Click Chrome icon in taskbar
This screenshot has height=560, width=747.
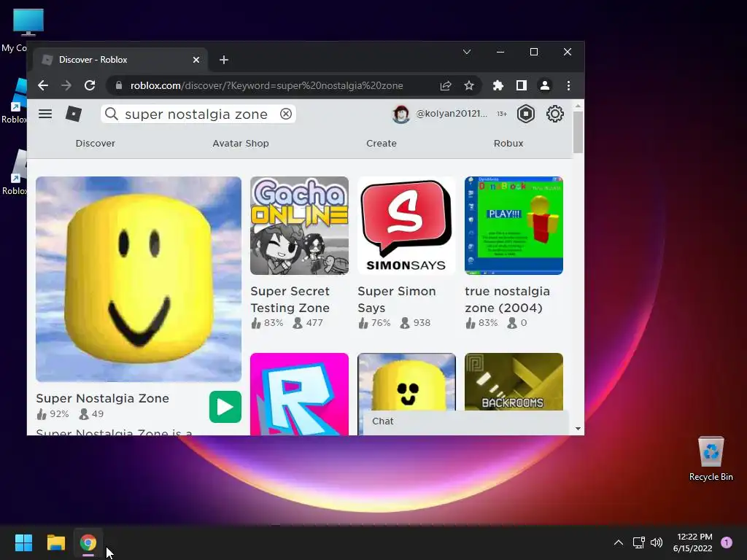click(88, 542)
